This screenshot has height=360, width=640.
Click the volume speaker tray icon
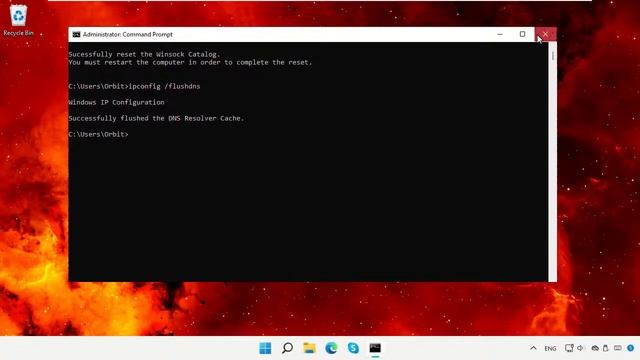point(581,348)
